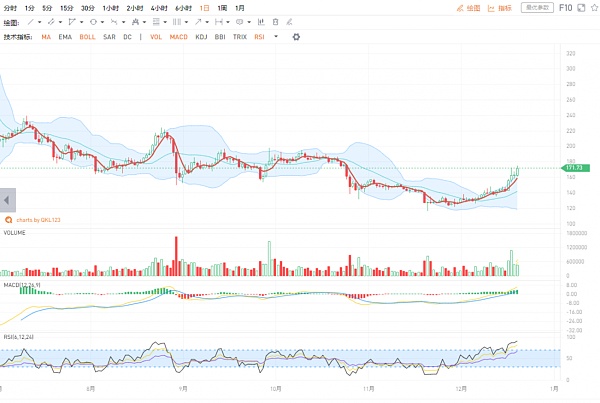Click the 绘图 button at top right
The width and height of the screenshot is (600, 403).
pyautogui.click(x=469, y=7)
